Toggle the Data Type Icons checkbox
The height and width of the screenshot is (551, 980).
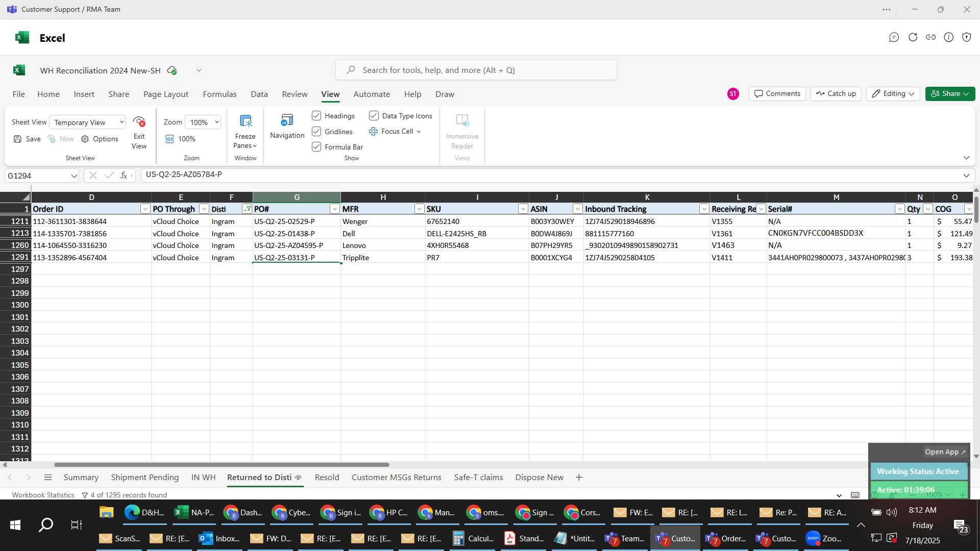374,116
